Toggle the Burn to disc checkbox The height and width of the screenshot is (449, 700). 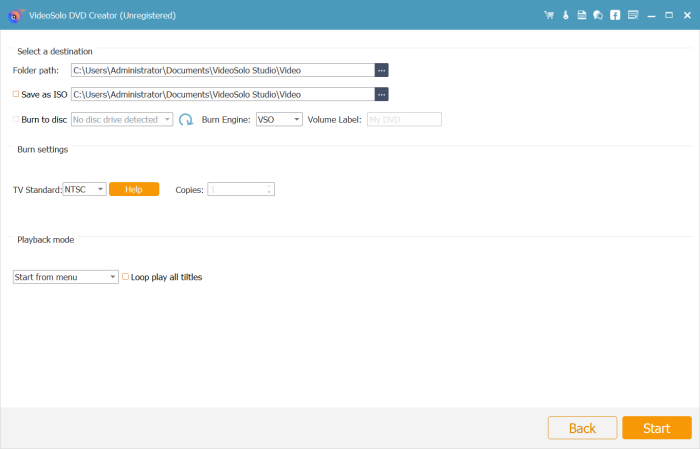click(x=16, y=119)
